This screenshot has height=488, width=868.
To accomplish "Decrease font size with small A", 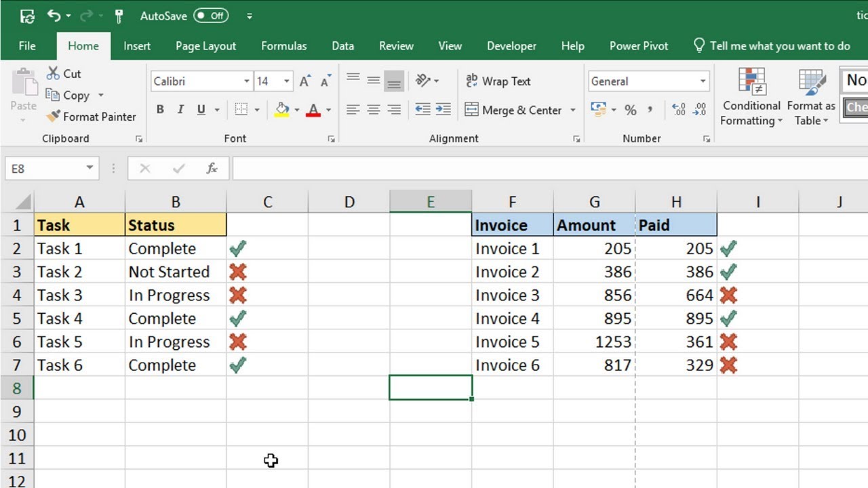I will (325, 81).
